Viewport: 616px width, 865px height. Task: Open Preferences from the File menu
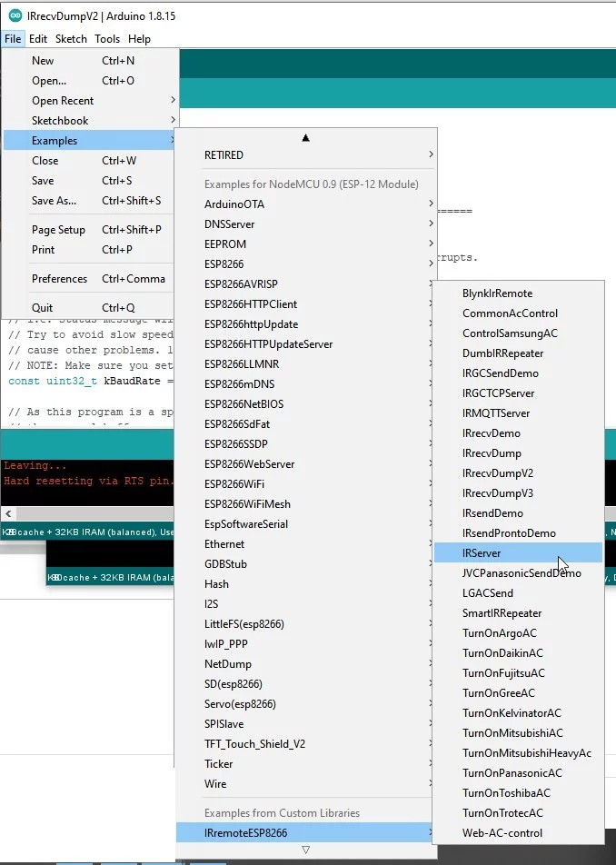pyautogui.click(x=89, y=279)
